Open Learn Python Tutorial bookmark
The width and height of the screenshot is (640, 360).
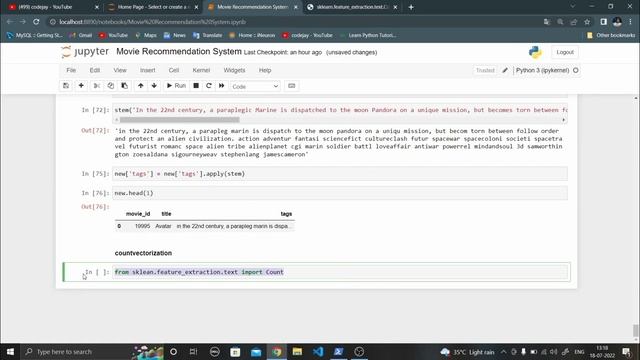click(368, 36)
